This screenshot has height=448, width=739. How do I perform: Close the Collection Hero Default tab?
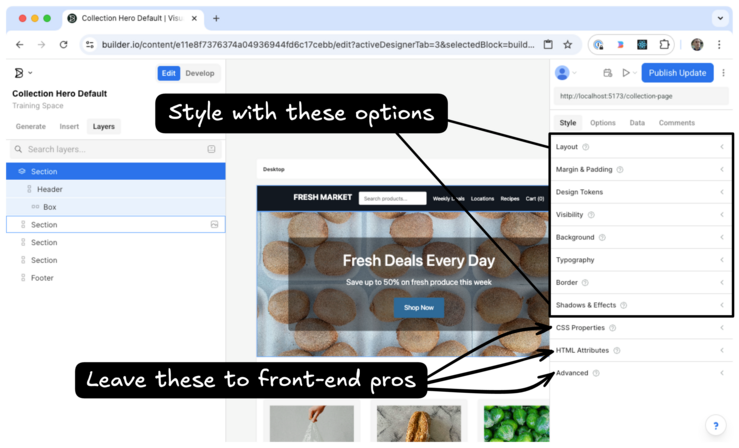(x=194, y=18)
